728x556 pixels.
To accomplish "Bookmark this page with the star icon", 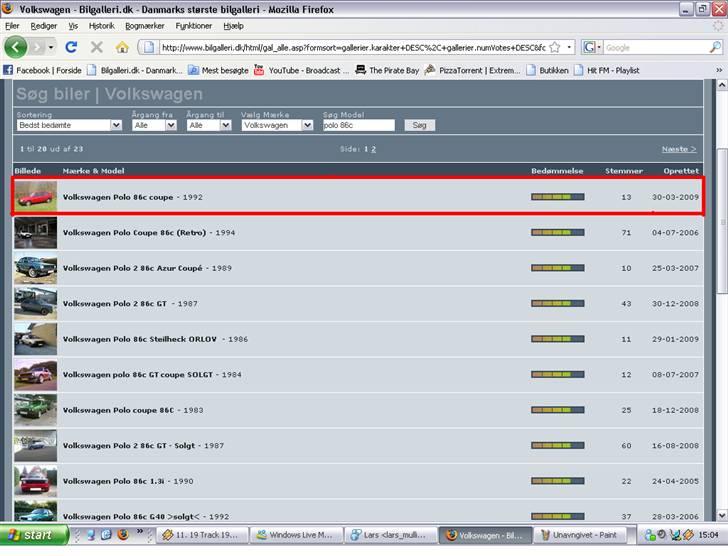I will tap(554, 47).
